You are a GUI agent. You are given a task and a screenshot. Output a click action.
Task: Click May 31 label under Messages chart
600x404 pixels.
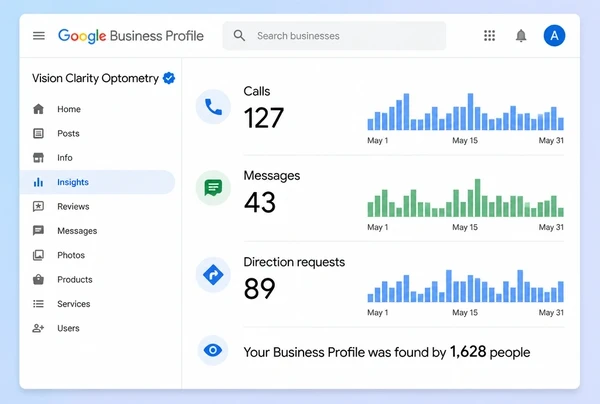(x=551, y=227)
